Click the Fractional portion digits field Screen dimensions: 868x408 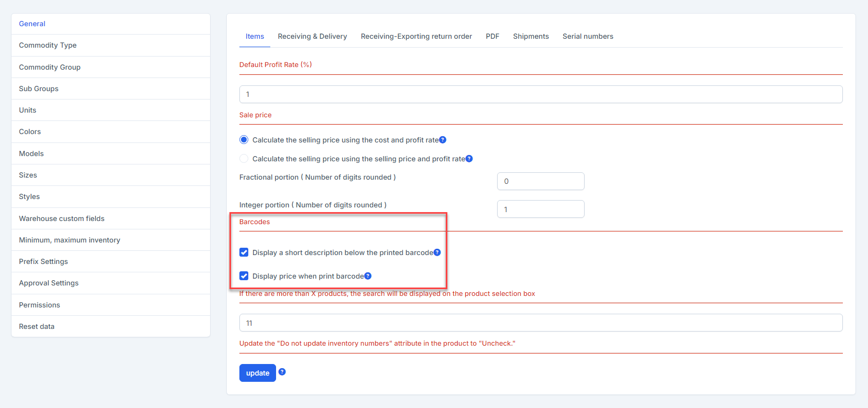click(x=540, y=181)
